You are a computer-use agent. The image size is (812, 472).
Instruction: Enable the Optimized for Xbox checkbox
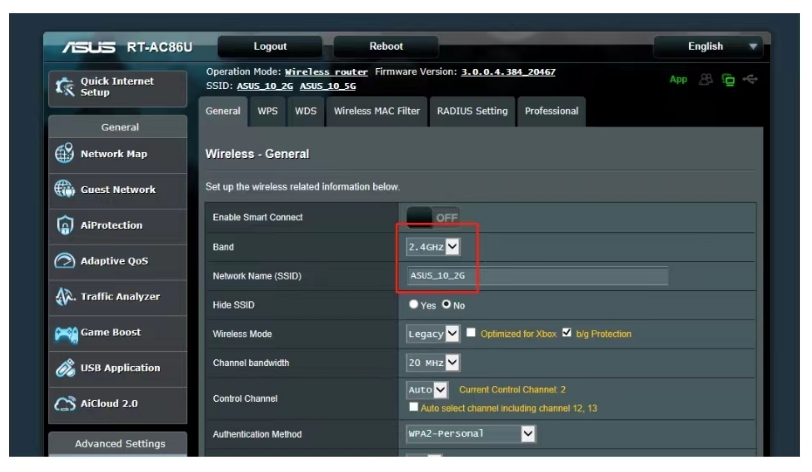471,333
